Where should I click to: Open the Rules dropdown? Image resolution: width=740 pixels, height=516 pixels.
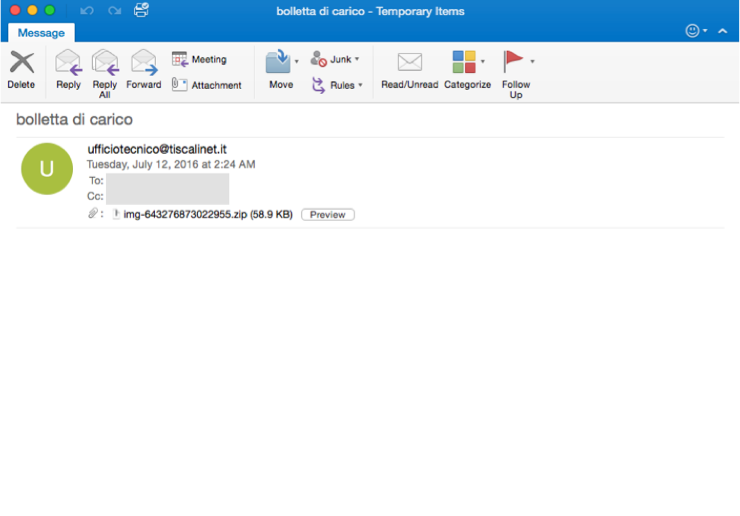360,86
